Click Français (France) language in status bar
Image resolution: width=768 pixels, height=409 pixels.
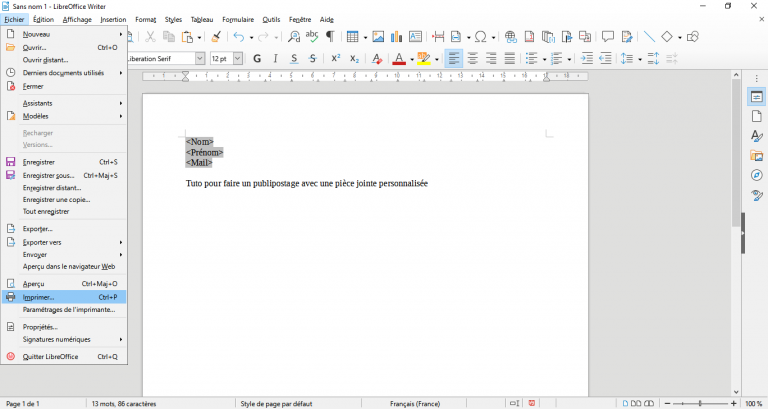click(415, 404)
